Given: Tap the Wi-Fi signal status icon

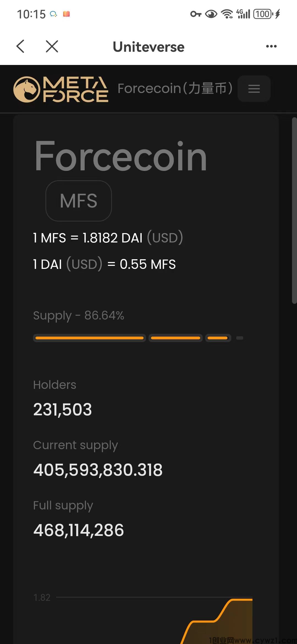Looking at the screenshot, I should click(227, 14).
